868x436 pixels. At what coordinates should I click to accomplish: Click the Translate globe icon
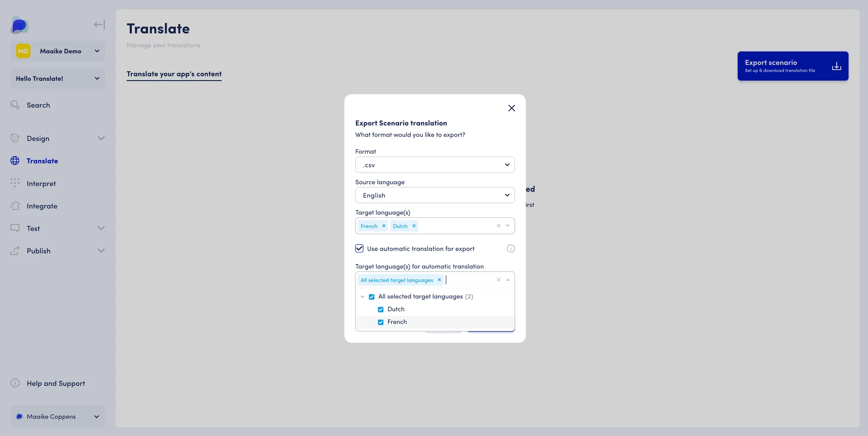pyautogui.click(x=15, y=161)
